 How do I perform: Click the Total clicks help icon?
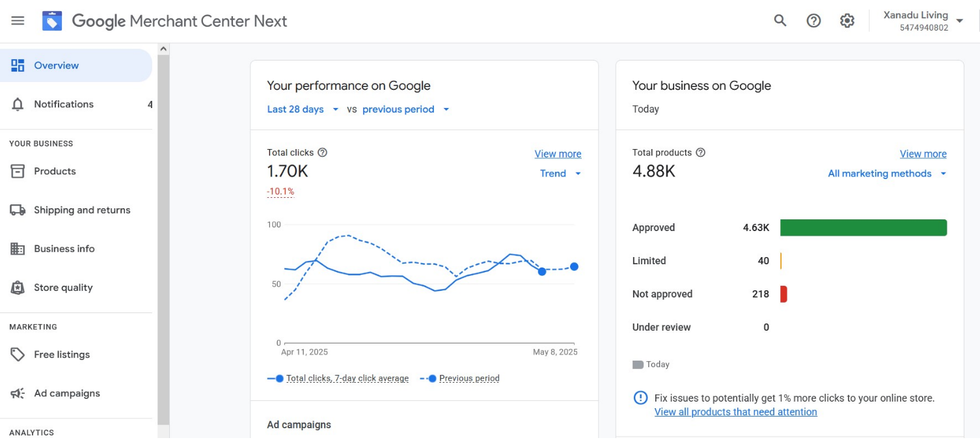tap(322, 153)
